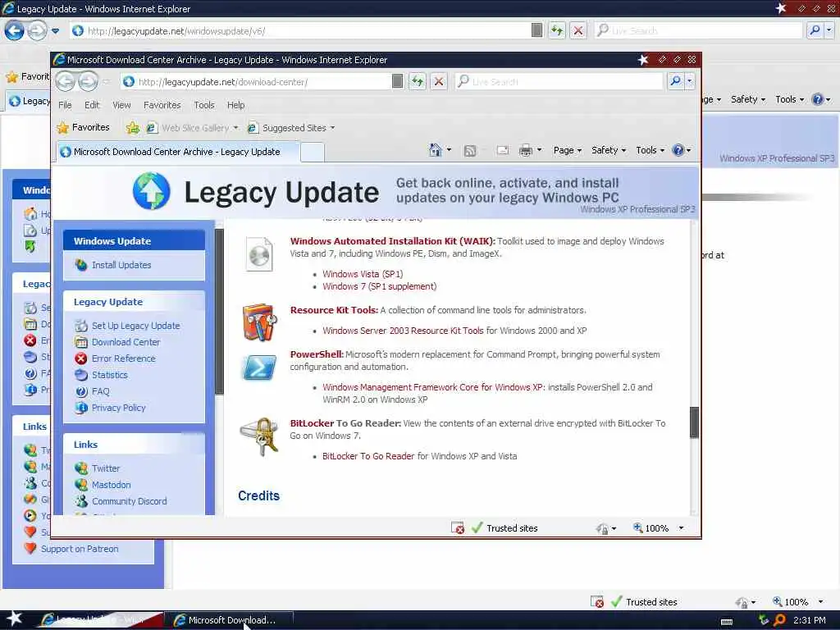The image size is (840, 630).
Task: Expand the Suggested Sites dropdown
Action: [333, 128]
